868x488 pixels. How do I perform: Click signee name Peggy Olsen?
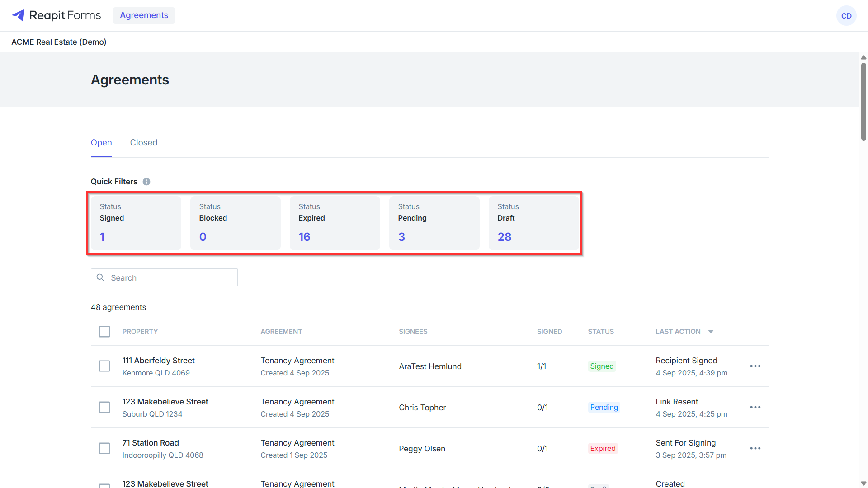422,449
